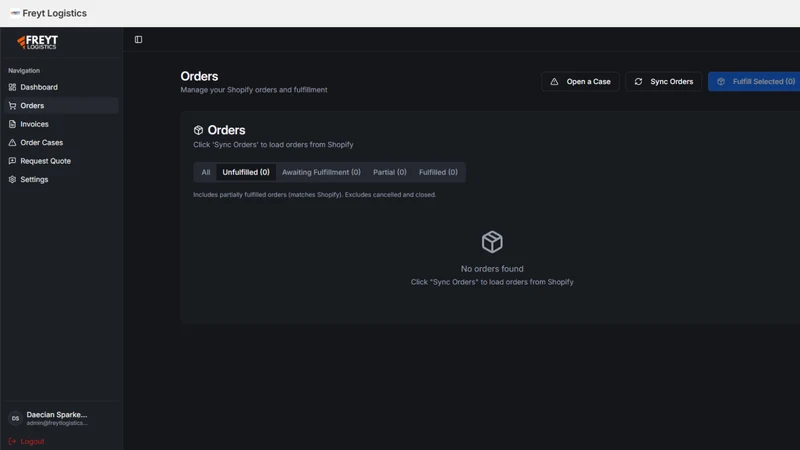Switch to Awaiting Fulfillment (0) tab
Screen dimensions: 800x450
coord(321,172)
